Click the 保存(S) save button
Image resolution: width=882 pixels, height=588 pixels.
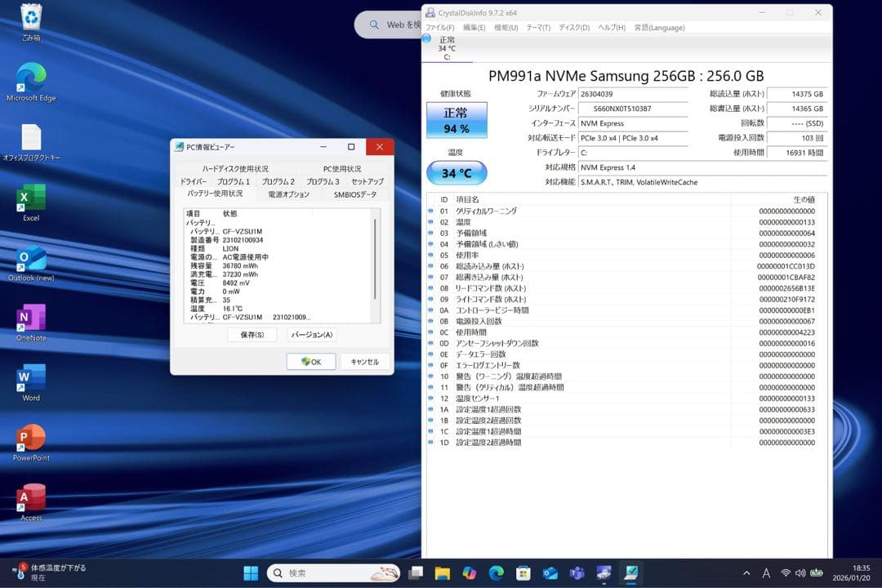(x=251, y=334)
